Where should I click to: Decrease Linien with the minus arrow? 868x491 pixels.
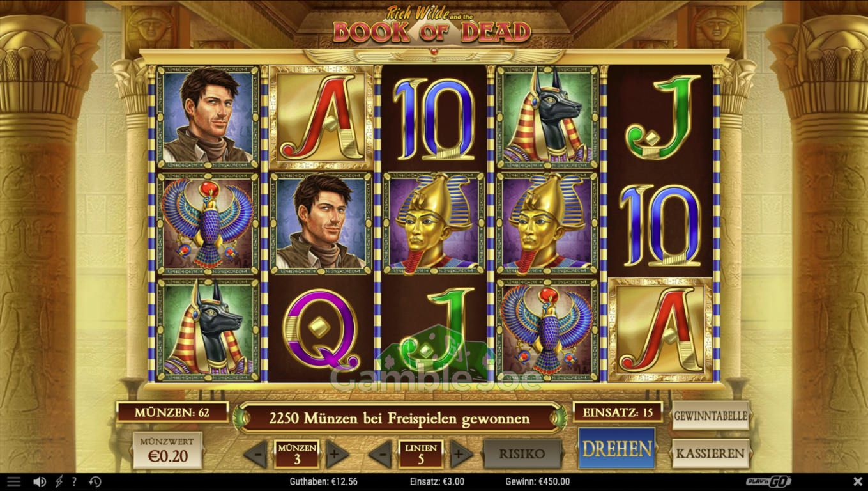(x=380, y=455)
